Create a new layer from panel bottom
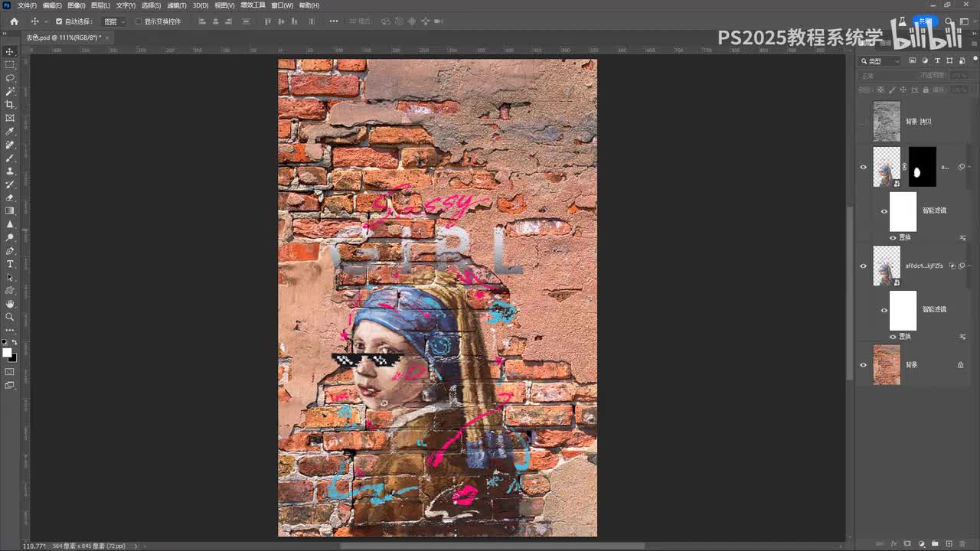This screenshot has height=551, width=980. tap(949, 544)
